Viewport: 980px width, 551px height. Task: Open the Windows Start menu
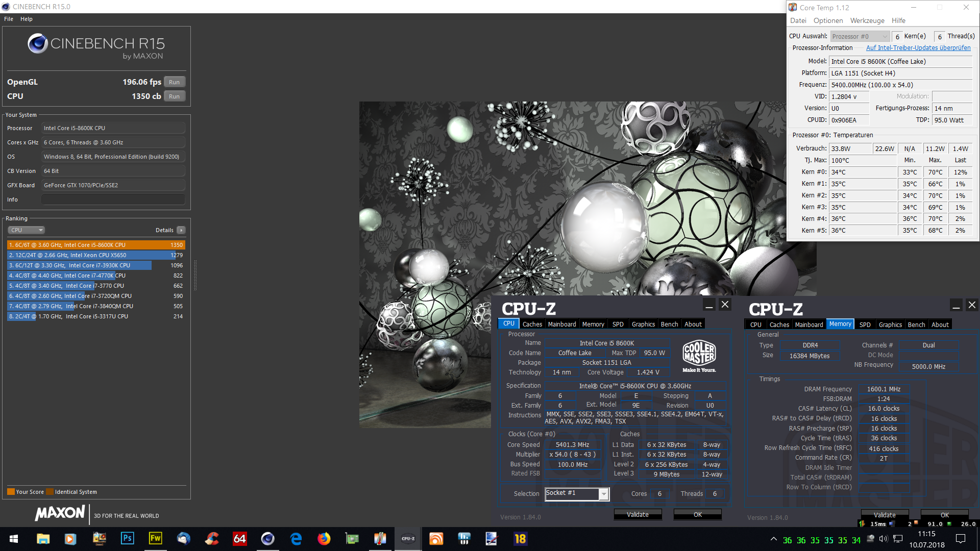click(14, 539)
